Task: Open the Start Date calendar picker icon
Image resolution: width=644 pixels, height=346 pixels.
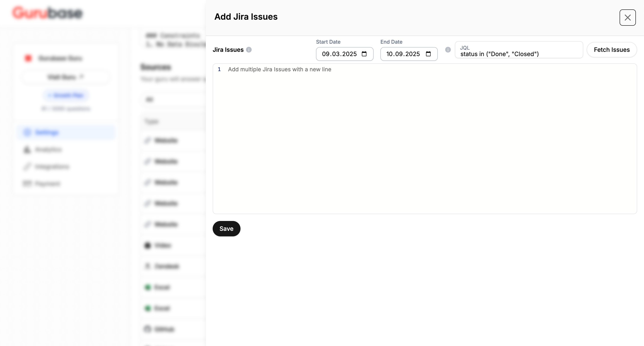Action: tap(364, 54)
